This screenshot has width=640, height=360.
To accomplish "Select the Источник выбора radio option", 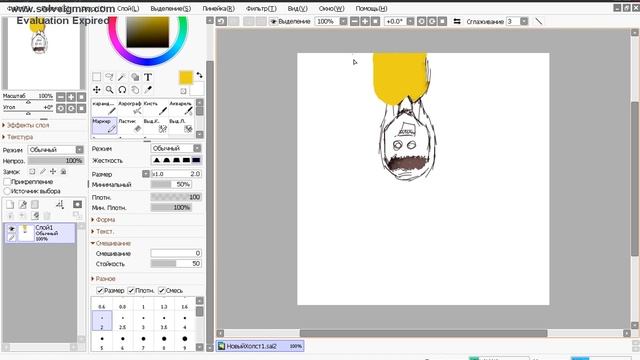I will [x=7, y=191].
